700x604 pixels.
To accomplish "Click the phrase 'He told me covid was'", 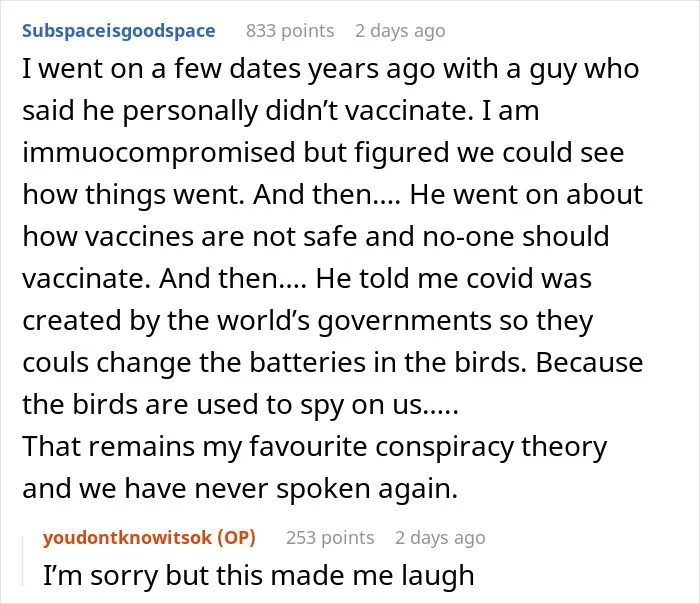I will click(x=454, y=279).
